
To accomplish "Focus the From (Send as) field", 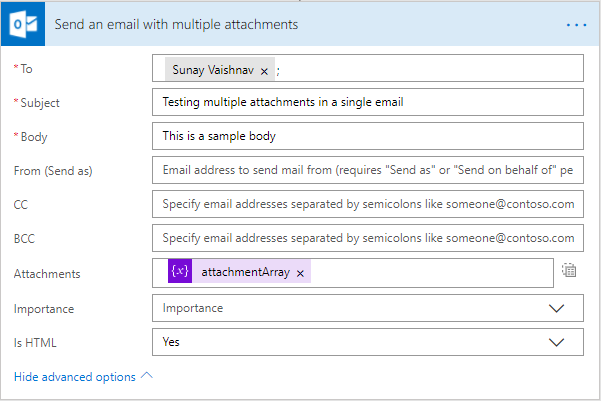I will click(x=367, y=170).
